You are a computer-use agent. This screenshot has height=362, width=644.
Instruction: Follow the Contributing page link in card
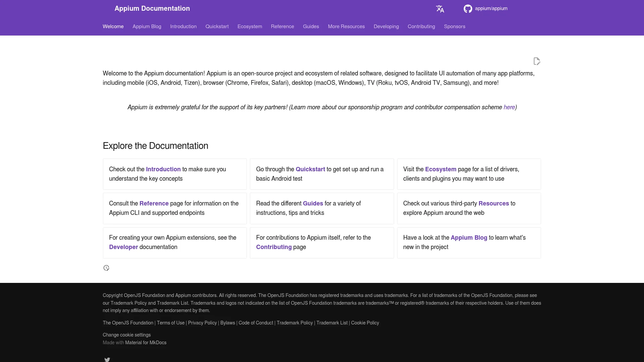coord(274,247)
